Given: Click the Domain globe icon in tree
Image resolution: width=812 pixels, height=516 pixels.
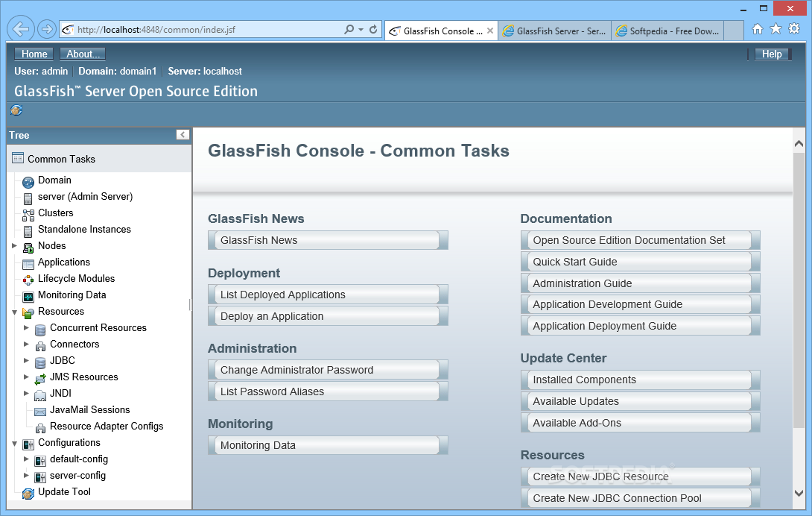Looking at the screenshot, I should (x=28, y=181).
